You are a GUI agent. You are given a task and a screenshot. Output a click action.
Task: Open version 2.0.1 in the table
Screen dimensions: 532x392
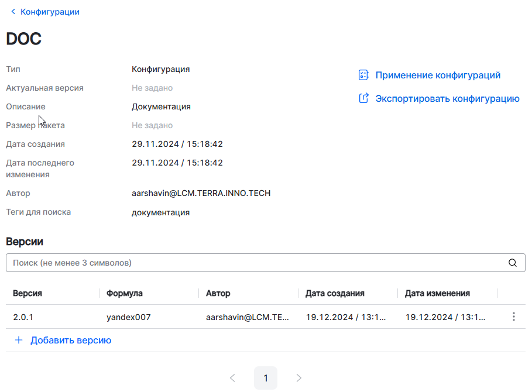coord(23,317)
